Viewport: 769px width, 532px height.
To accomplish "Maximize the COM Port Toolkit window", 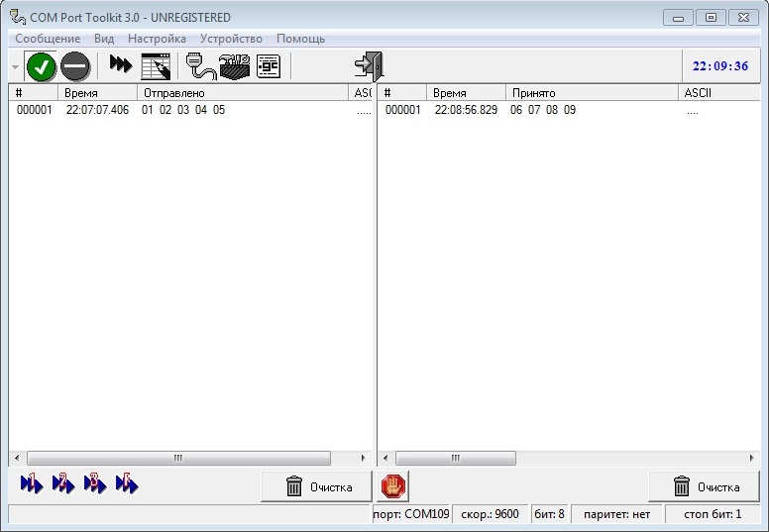I will (711, 18).
